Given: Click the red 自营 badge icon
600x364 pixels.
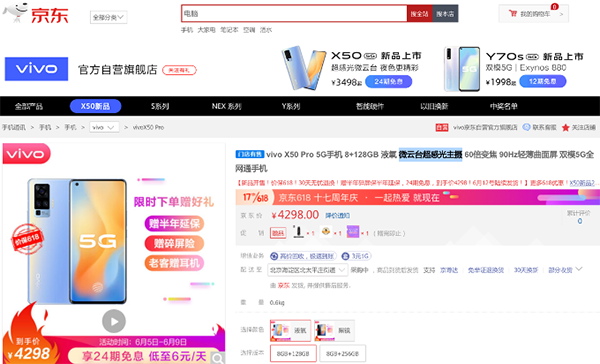Looking at the screenshot, I should [x=442, y=127].
